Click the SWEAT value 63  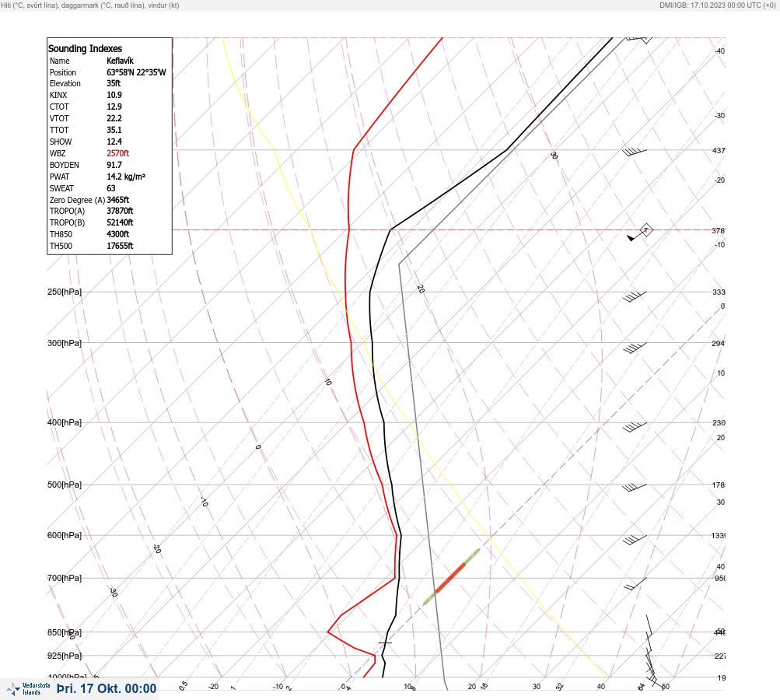(x=111, y=188)
